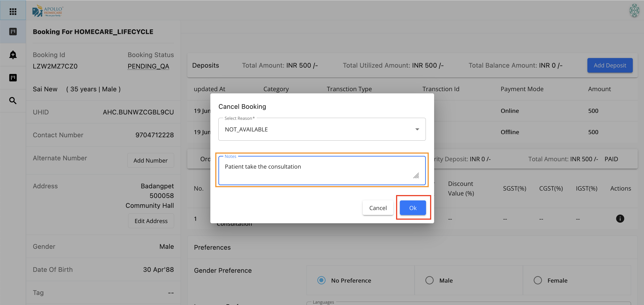Open the apps grid menu icon
Image resolution: width=644 pixels, height=305 pixels.
click(13, 11)
